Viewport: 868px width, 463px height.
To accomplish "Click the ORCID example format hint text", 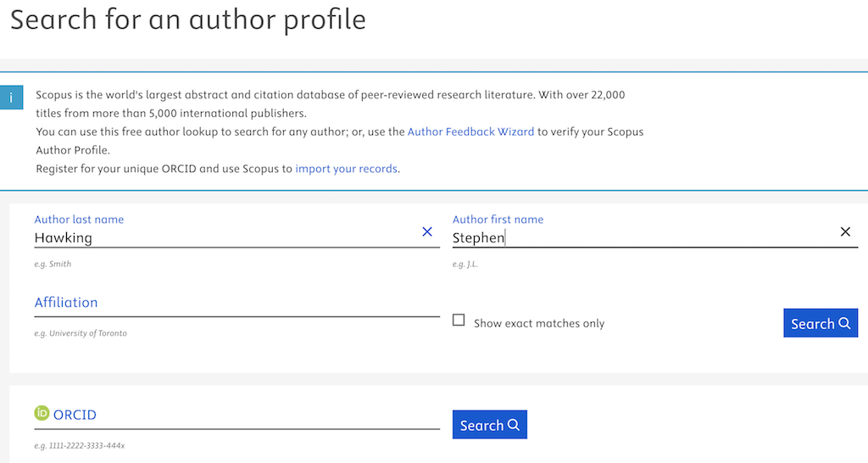I will click(80, 445).
